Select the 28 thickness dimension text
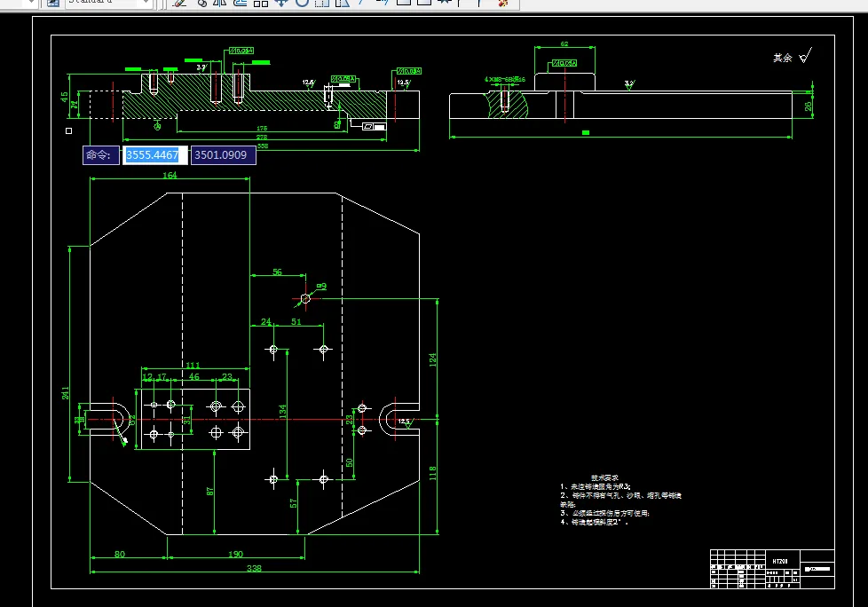 pyautogui.click(x=808, y=106)
